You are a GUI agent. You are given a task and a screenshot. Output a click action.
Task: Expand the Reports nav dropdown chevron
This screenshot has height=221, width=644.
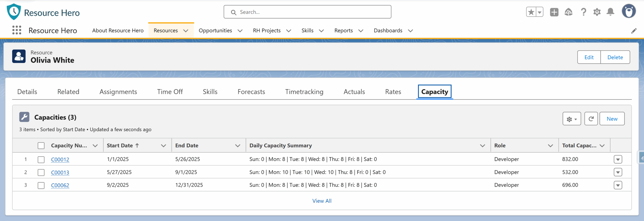click(361, 31)
